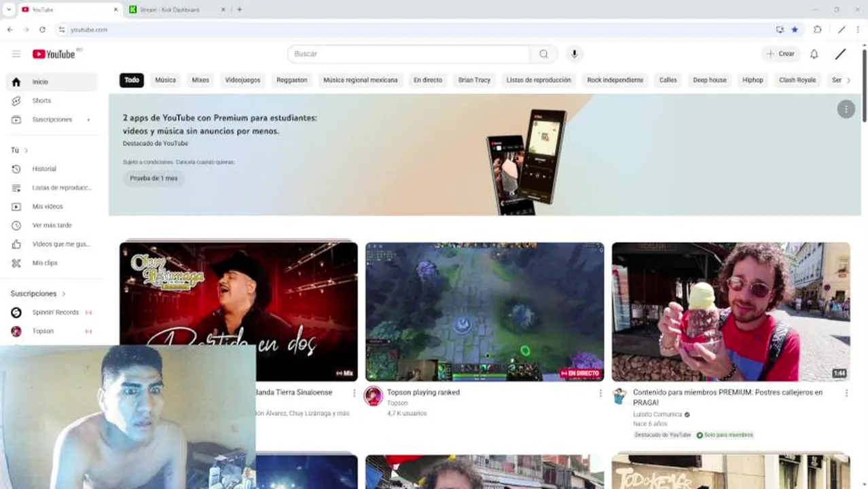Click Prueba de 1 mes button
The height and width of the screenshot is (489, 868).
click(x=153, y=178)
